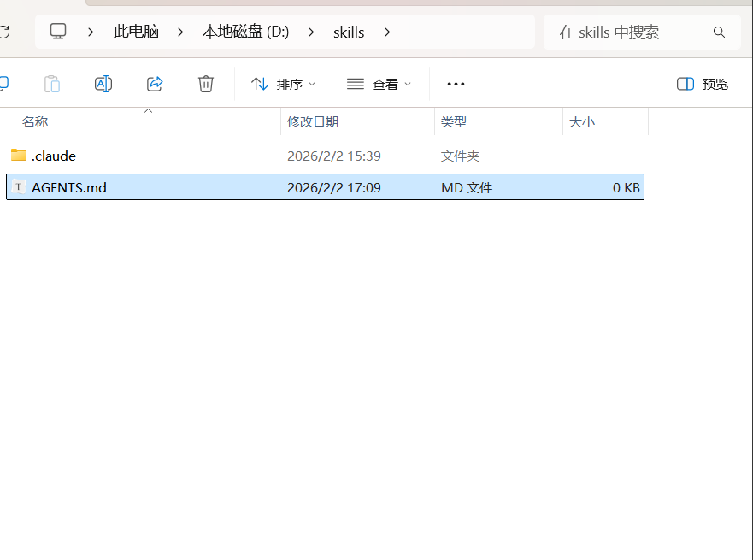753x560 pixels.
Task: Open the 排序 sort dropdown
Action: 283,84
